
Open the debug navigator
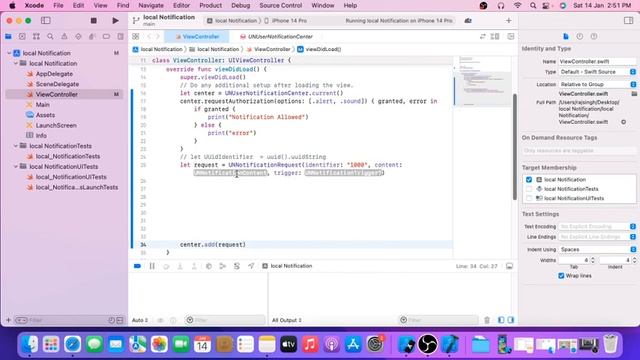coord(92,36)
